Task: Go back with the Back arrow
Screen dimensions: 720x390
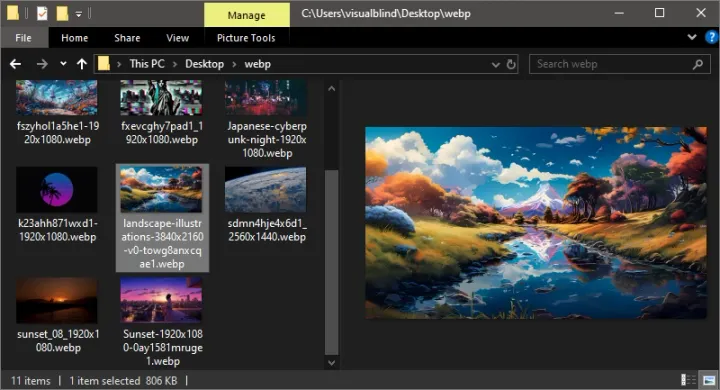Action: [15, 64]
